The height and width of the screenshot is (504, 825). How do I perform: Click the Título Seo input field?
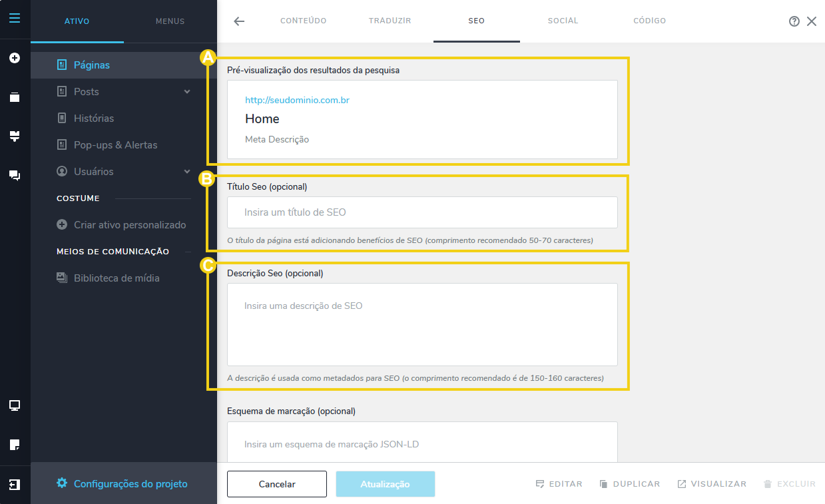[x=422, y=212]
